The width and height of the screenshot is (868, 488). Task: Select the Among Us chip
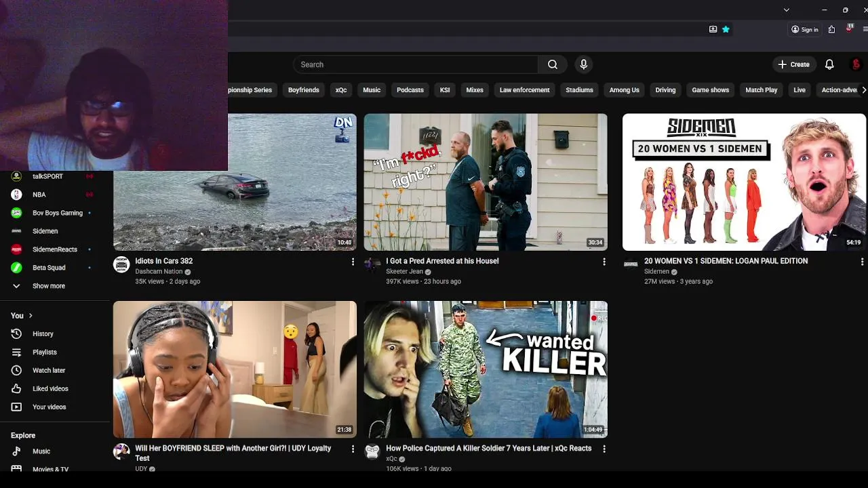click(x=624, y=90)
